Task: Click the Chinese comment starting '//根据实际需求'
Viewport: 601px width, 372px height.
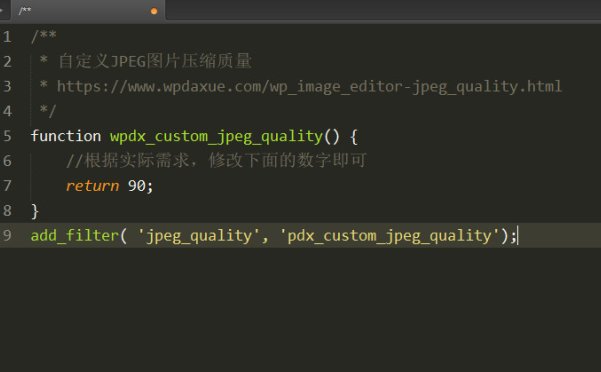Action: point(216,161)
